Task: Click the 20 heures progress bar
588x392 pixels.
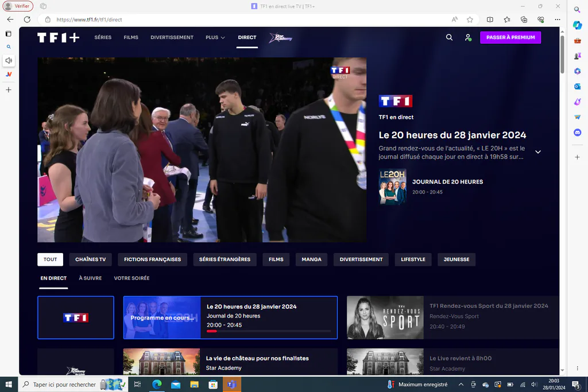Action: (269, 331)
